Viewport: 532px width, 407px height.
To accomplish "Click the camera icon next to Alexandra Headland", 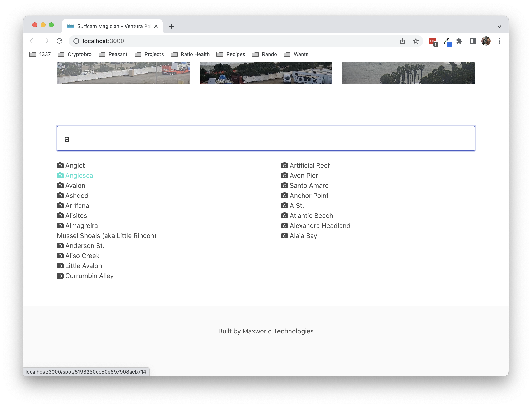I will (284, 225).
